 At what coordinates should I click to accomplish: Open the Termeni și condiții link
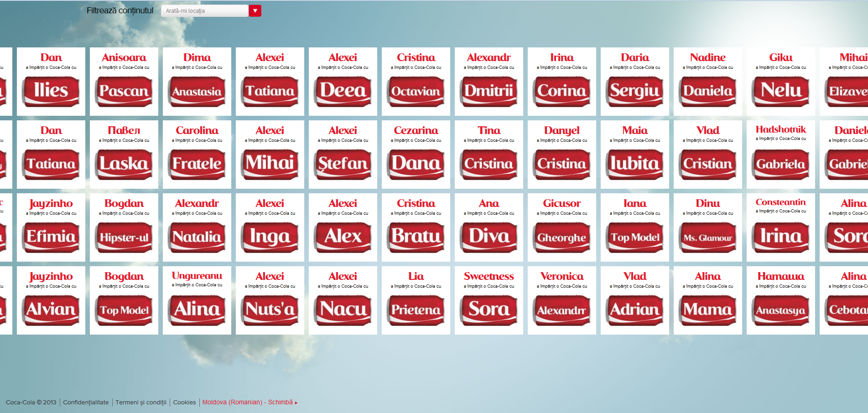point(141,402)
